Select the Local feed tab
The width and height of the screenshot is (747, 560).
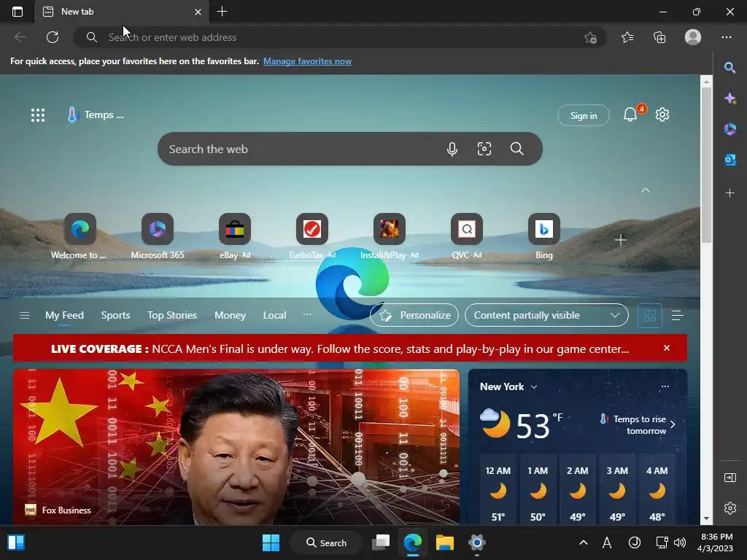274,315
